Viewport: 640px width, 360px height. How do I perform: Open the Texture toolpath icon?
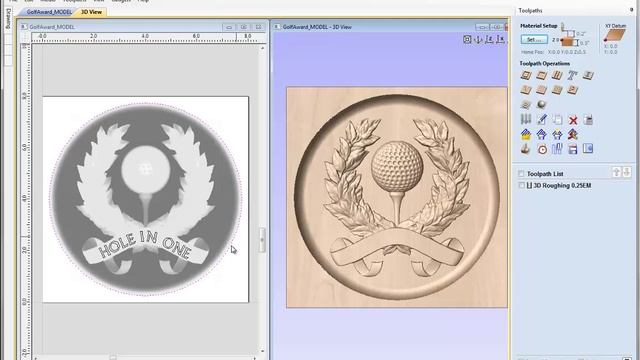coord(557,90)
